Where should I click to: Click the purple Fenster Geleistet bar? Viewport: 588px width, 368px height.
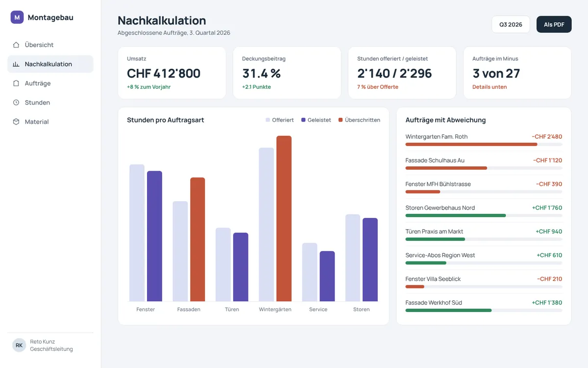[154, 236]
